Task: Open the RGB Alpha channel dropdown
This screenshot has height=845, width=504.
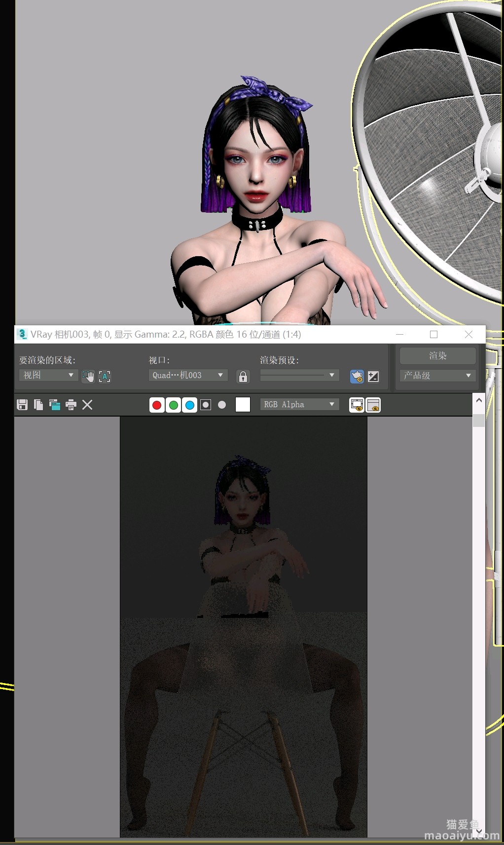Action: tap(299, 404)
